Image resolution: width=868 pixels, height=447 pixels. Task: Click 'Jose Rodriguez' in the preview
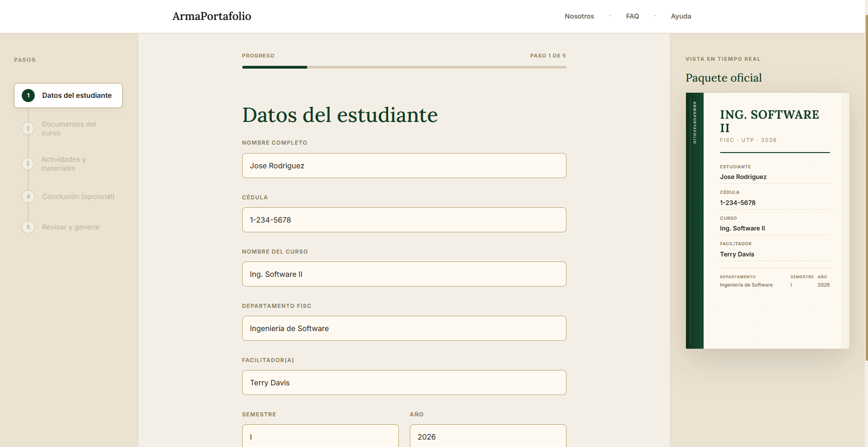(x=743, y=177)
